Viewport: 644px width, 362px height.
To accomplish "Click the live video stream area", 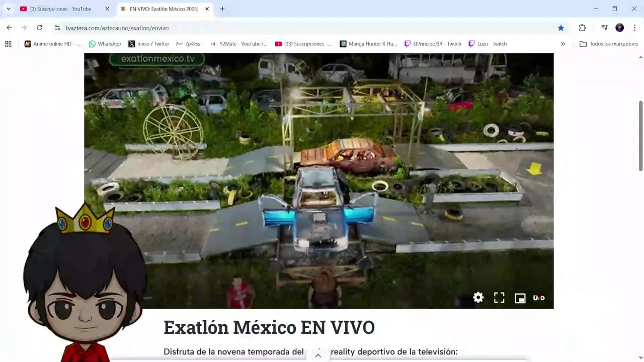I will click(x=318, y=180).
